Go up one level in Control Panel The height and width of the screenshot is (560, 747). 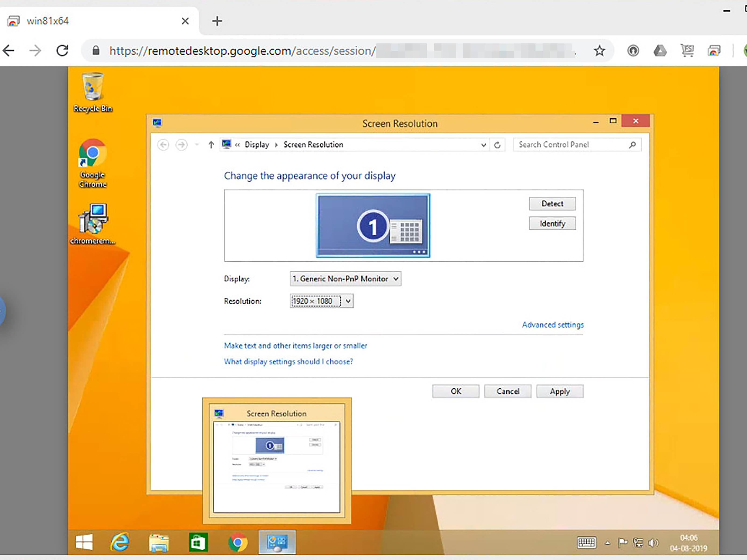pyautogui.click(x=211, y=145)
